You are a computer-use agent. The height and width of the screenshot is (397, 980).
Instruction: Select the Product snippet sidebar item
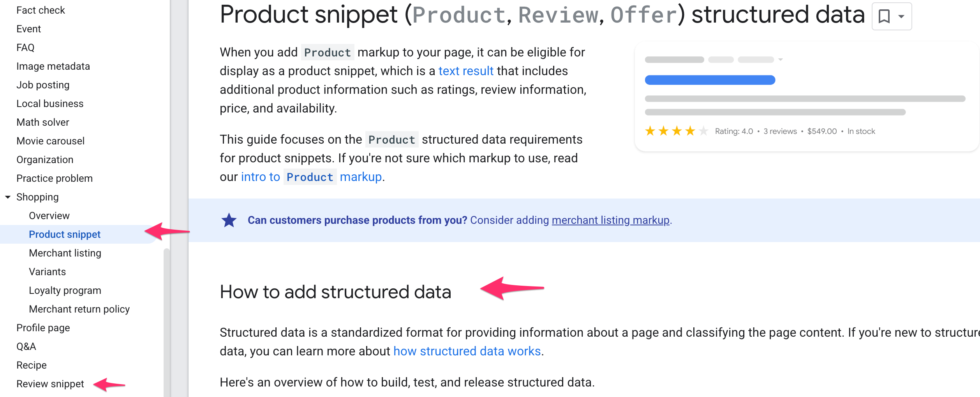coord(65,234)
